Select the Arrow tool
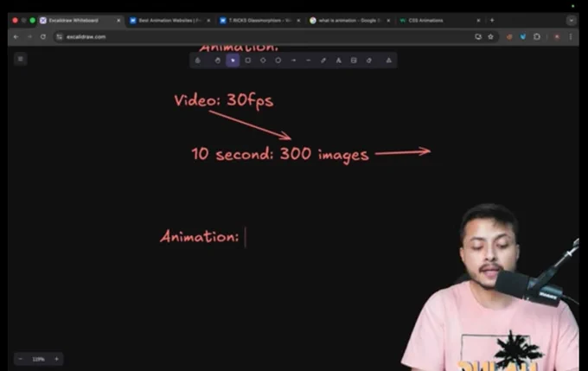The height and width of the screenshot is (371, 588). coord(293,61)
